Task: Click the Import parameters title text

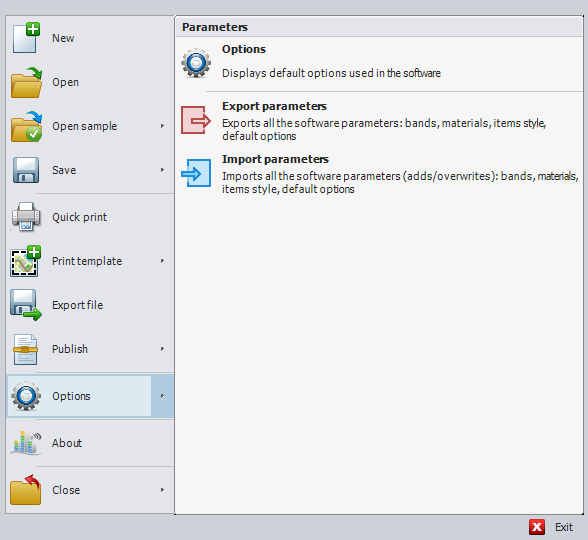Action: coord(275,159)
